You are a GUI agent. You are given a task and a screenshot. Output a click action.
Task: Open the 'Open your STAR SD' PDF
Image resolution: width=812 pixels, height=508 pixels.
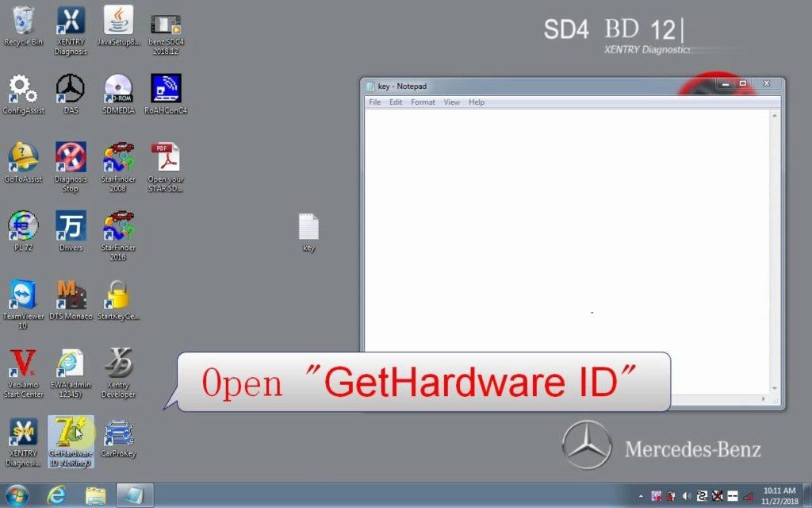click(x=166, y=167)
